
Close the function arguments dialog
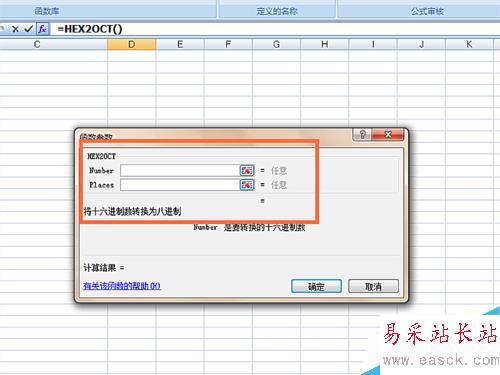[x=388, y=135]
